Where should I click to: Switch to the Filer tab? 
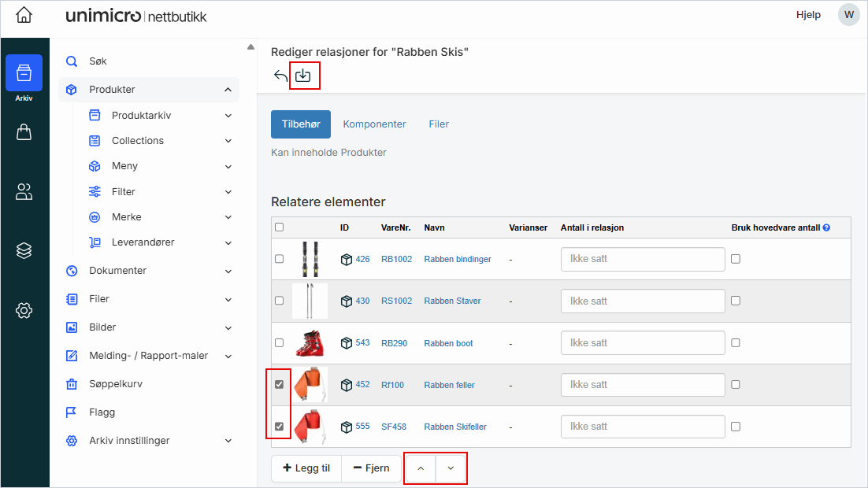coord(439,124)
